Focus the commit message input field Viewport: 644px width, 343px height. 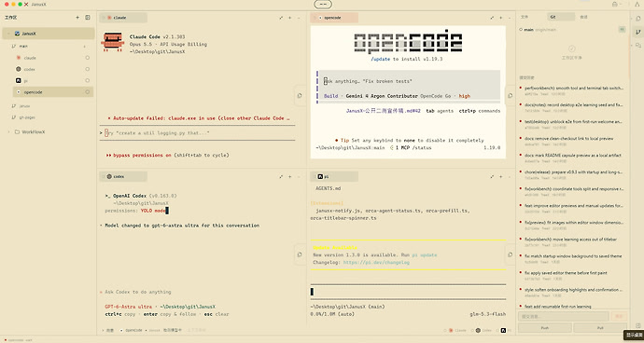[x=564, y=316]
